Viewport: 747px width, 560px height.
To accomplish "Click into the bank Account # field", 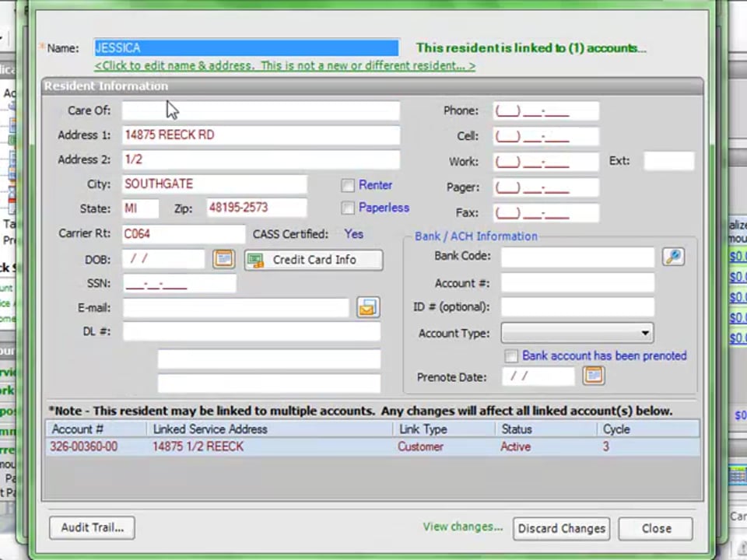I will click(x=577, y=283).
